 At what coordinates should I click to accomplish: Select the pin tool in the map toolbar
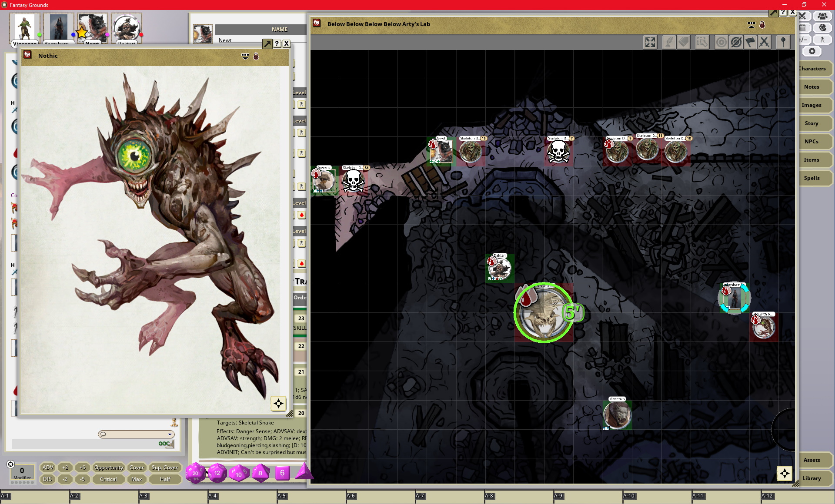[x=783, y=42]
